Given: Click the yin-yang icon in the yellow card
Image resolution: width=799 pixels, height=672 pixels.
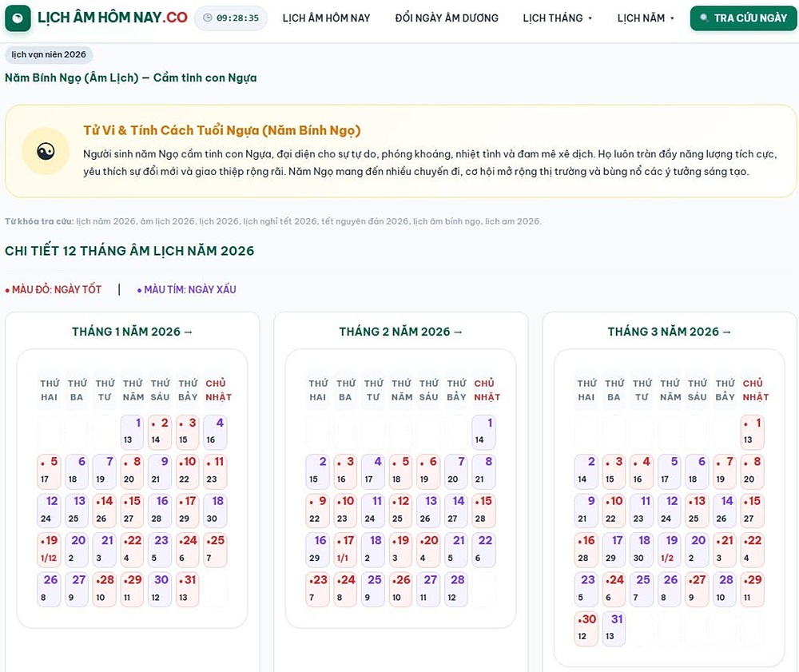Looking at the screenshot, I should pos(46,151).
